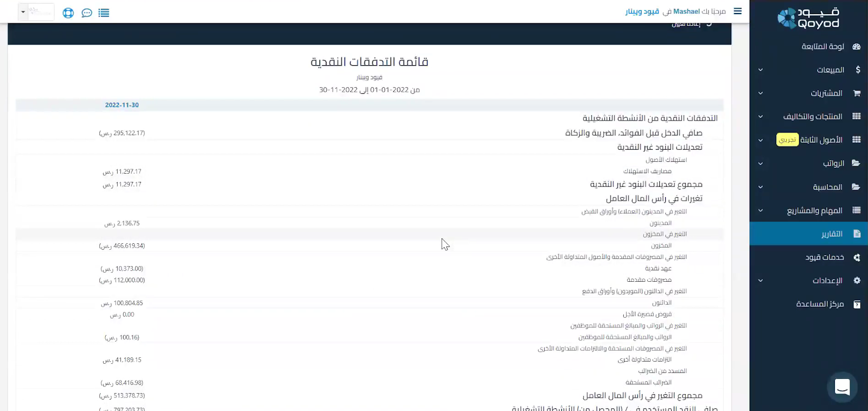Viewport: 868px width, 411px height.
Task: Open the floating chat widget button
Action: click(842, 387)
